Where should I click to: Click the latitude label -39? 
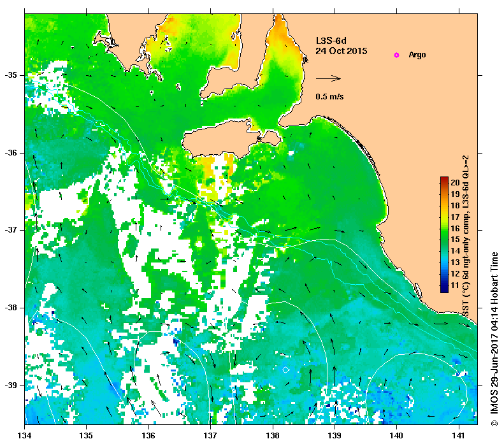pos(11,385)
